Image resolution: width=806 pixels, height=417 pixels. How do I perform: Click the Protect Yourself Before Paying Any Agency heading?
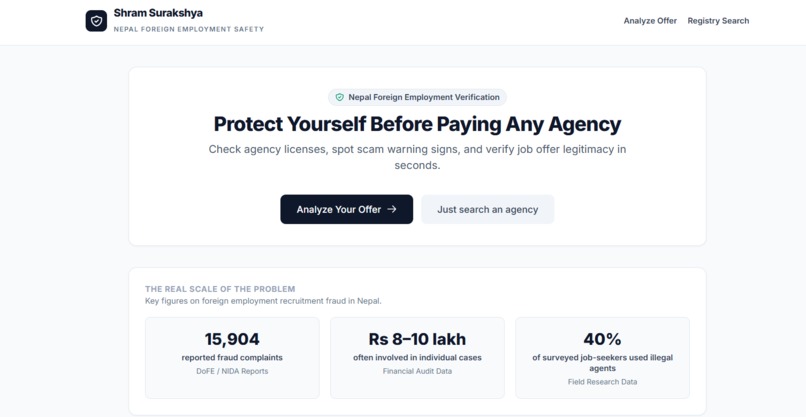click(417, 124)
